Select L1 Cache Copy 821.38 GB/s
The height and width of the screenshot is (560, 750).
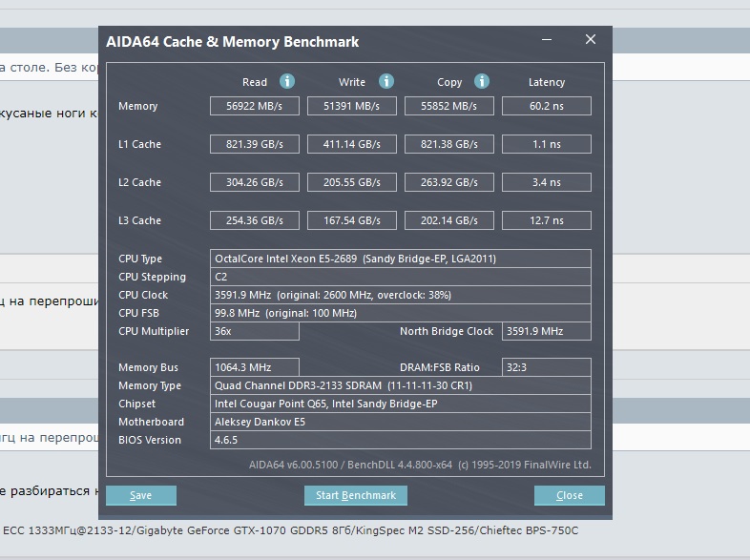pos(449,144)
